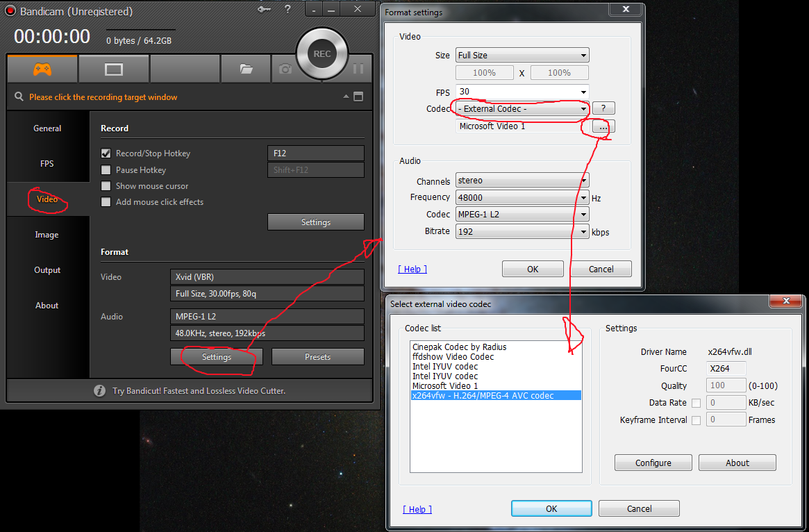Click the info icon beside Bandicut message

point(99,390)
